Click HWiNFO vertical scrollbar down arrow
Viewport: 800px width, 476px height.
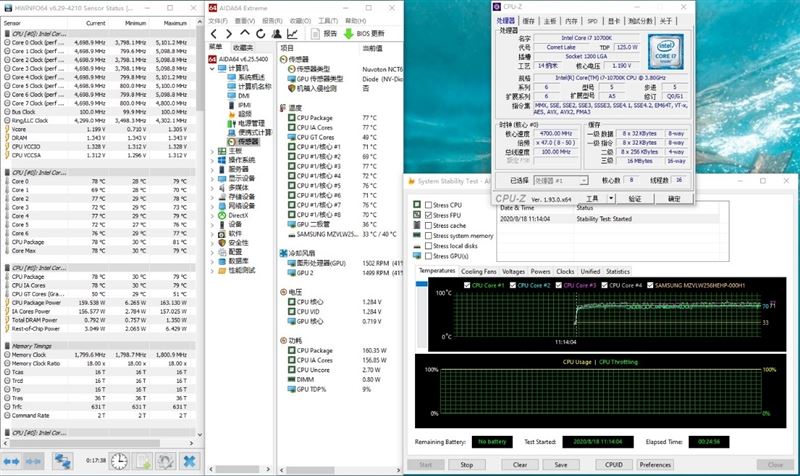click(x=199, y=434)
